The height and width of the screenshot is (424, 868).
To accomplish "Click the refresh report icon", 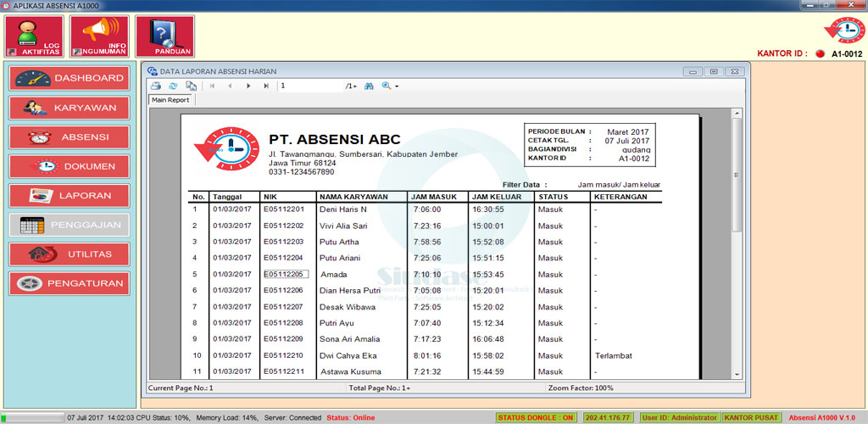I will click(174, 86).
